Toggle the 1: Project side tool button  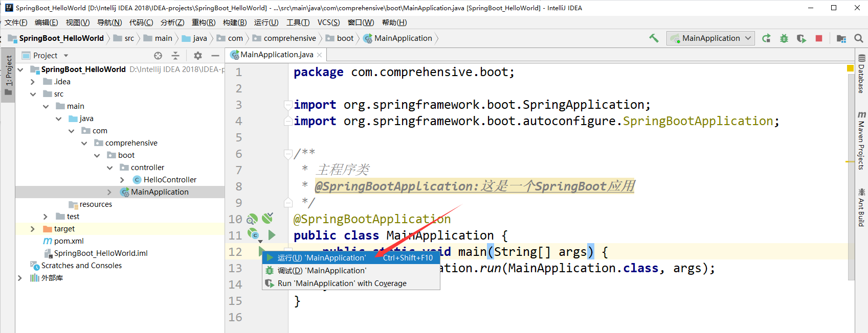point(8,76)
